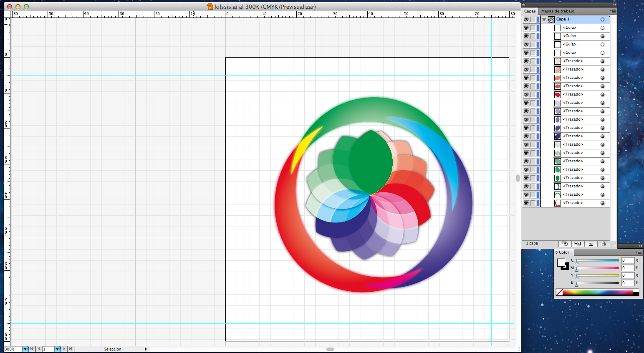The width and height of the screenshot is (644, 353).
Task: Click the C percentage input field
Action: pos(628,260)
